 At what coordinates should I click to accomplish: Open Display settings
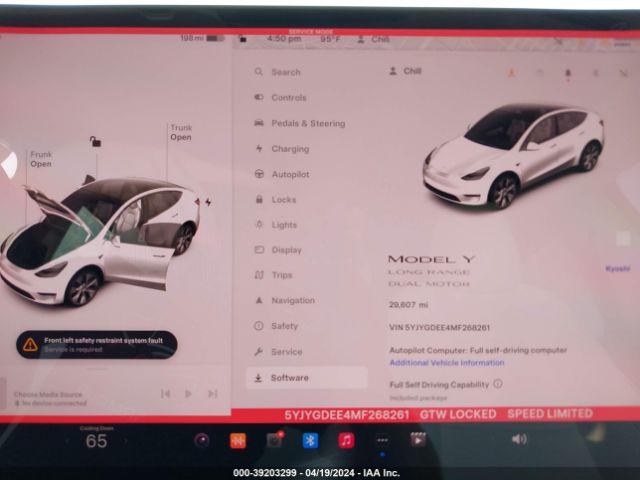(x=278, y=250)
